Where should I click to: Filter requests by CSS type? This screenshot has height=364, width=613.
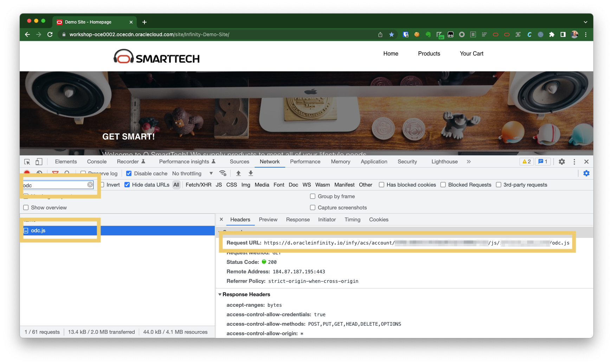pos(232,185)
